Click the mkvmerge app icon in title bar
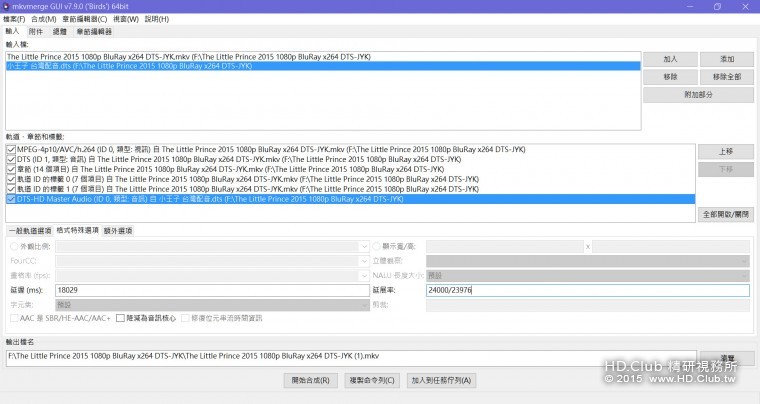The width and height of the screenshot is (760, 404). (6, 6)
